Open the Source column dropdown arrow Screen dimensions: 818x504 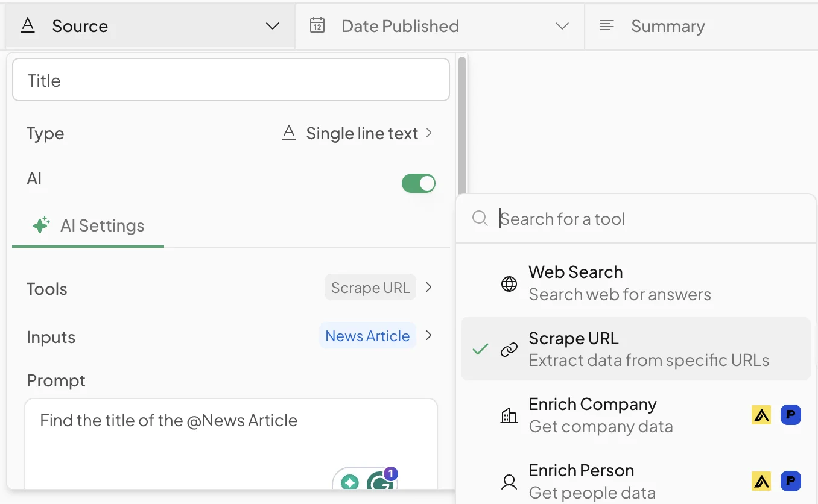273,26
